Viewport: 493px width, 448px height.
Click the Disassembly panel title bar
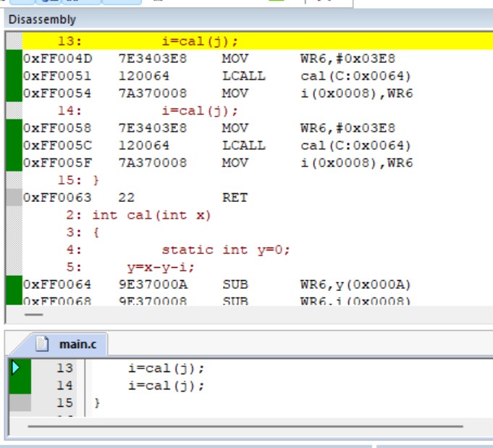tap(248, 20)
